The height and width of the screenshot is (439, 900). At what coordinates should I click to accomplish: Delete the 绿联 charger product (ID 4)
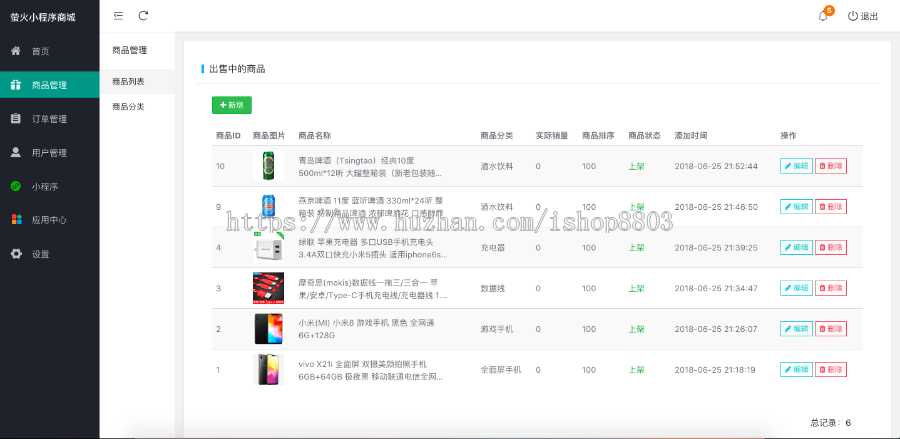[x=831, y=247]
